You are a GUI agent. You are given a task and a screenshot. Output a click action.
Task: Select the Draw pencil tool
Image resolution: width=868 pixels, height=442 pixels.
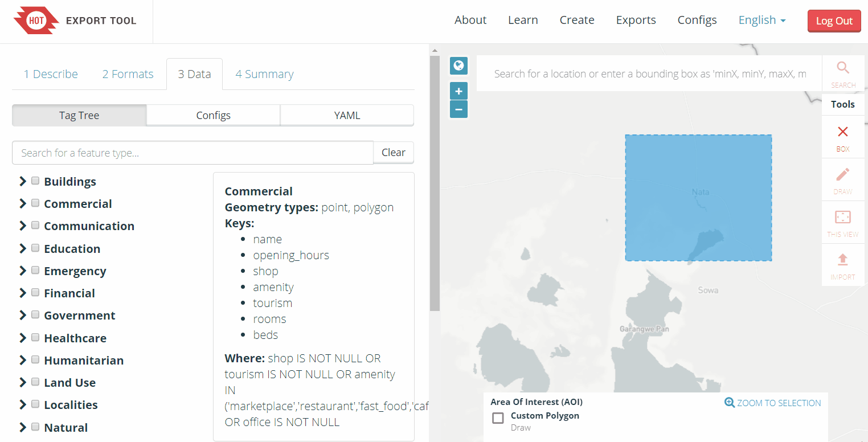[x=843, y=175]
